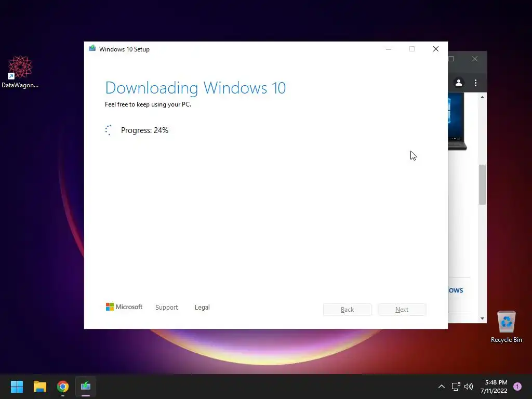This screenshot has height=399, width=532.
Task: Open the Support link
Action: pos(167,308)
